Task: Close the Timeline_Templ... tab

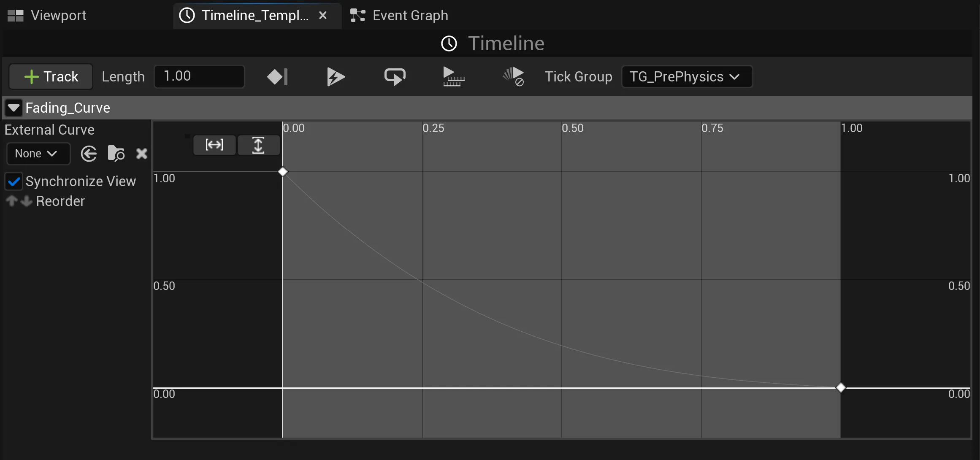Action: [323, 16]
